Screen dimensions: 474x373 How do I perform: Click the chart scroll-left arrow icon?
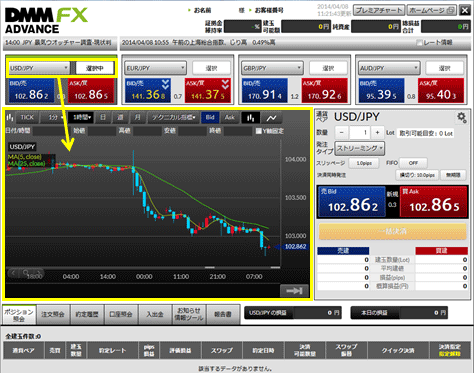[13, 273]
